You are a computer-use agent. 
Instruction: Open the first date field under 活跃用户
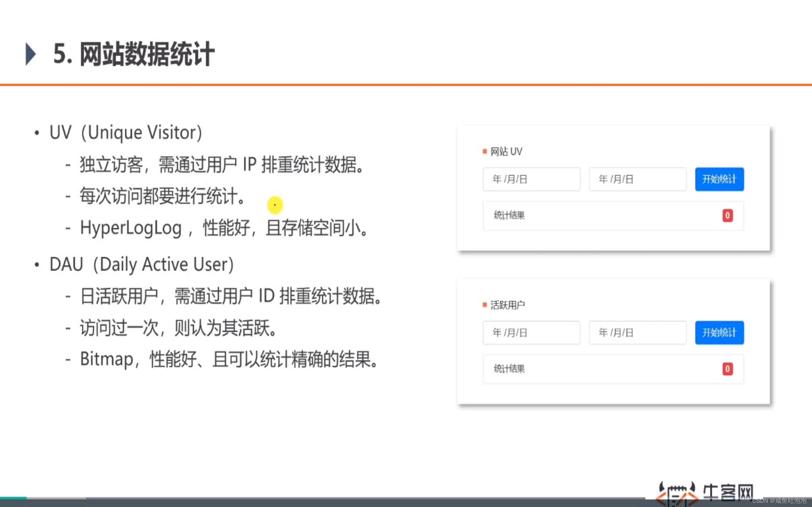(x=531, y=333)
